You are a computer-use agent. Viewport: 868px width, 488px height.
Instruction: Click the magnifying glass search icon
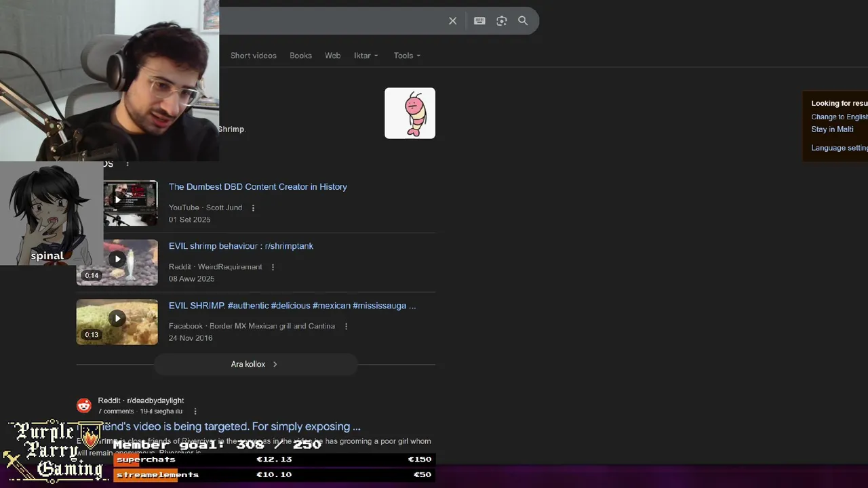523,21
